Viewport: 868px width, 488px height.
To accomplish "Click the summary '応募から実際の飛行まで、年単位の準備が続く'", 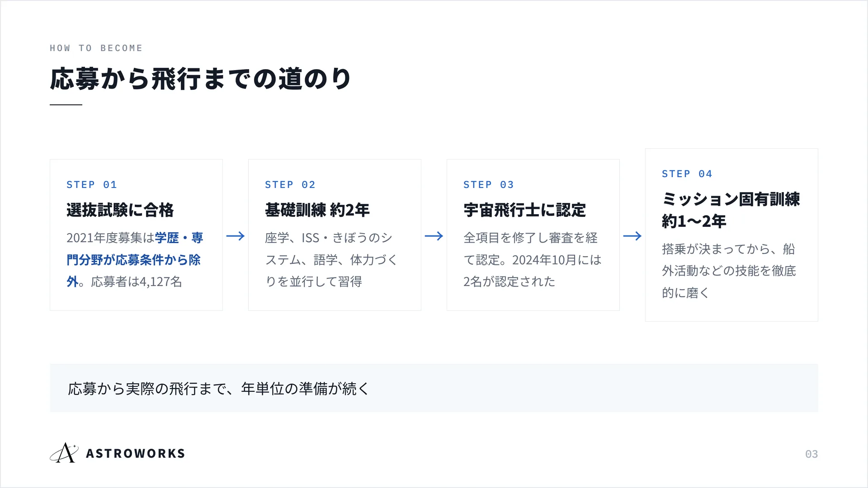I will pos(219,389).
